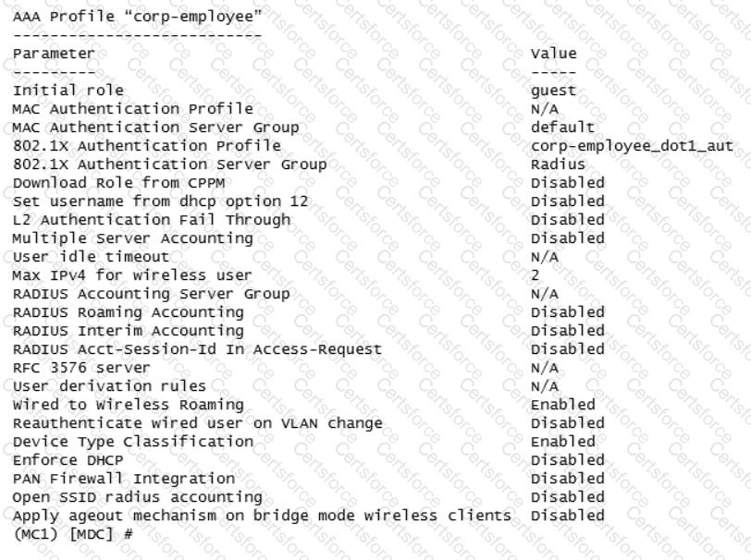Click the Open SSID radius accounting text
Viewport: 751px width, 560px height.
tap(138, 497)
